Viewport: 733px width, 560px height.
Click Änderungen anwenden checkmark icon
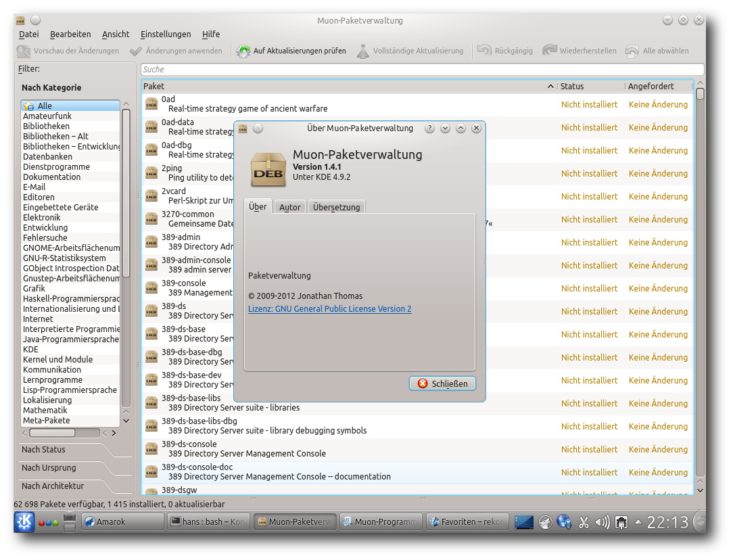click(135, 51)
